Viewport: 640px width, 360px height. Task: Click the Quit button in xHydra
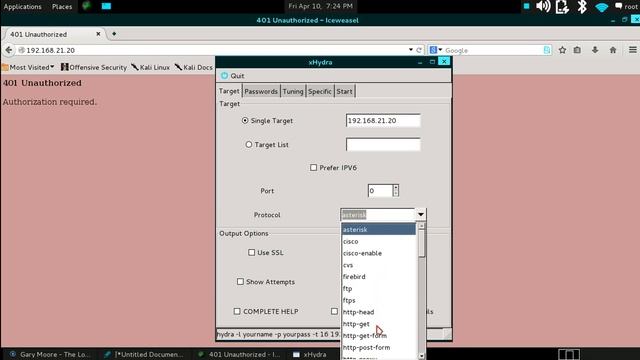(x=233, y=76)
